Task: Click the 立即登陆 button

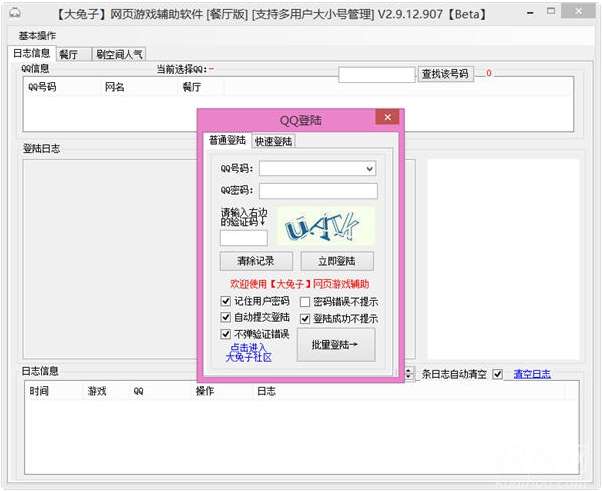Action: (337, 261)
